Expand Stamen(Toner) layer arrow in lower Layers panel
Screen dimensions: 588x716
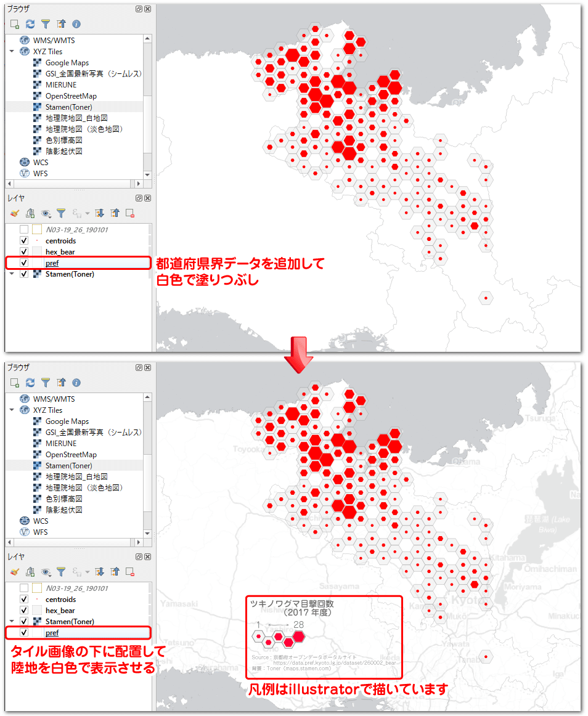tap(12, 622)
